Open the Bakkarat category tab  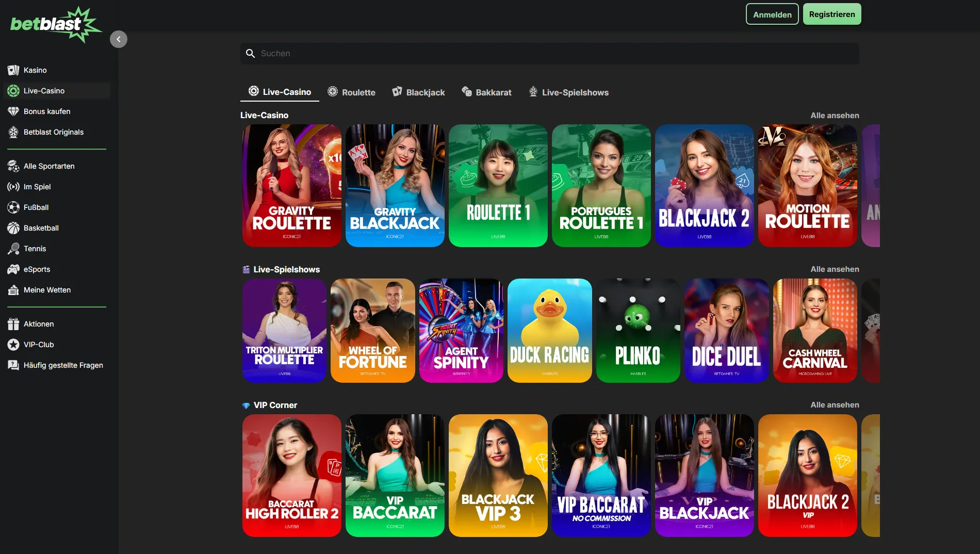coord(486,92)
